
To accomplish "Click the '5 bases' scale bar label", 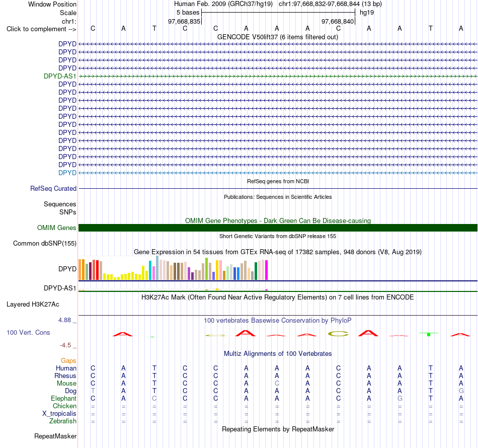I will [188, 13].
